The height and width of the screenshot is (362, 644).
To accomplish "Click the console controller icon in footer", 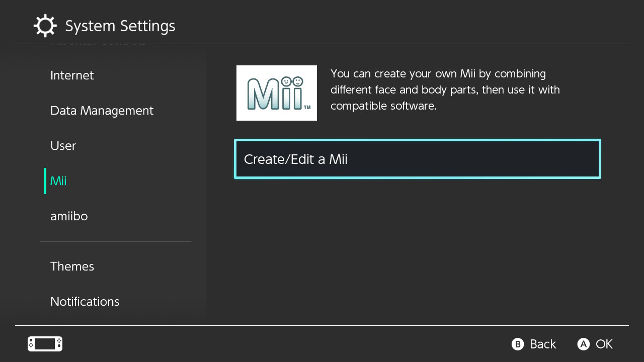I will [45, 344].
